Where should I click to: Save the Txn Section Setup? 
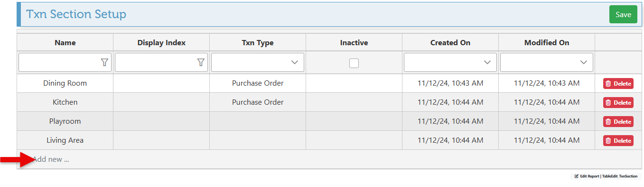coord(623,14)
